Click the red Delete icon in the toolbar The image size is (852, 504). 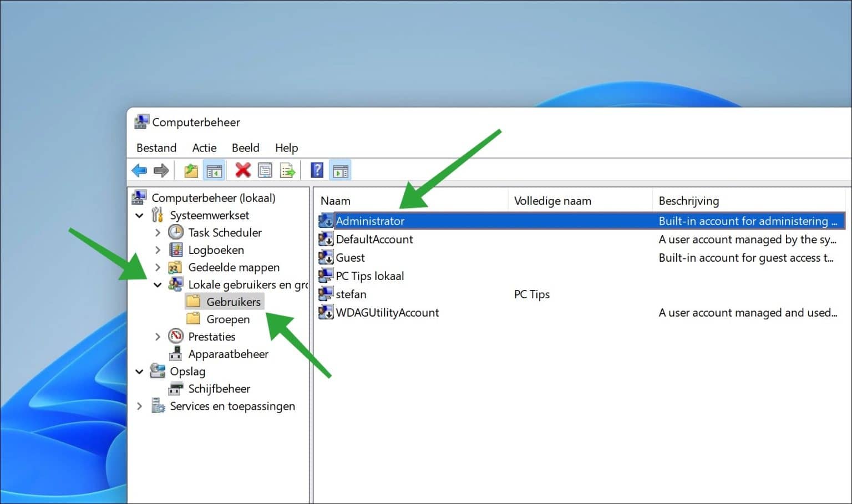pos(243,170)
